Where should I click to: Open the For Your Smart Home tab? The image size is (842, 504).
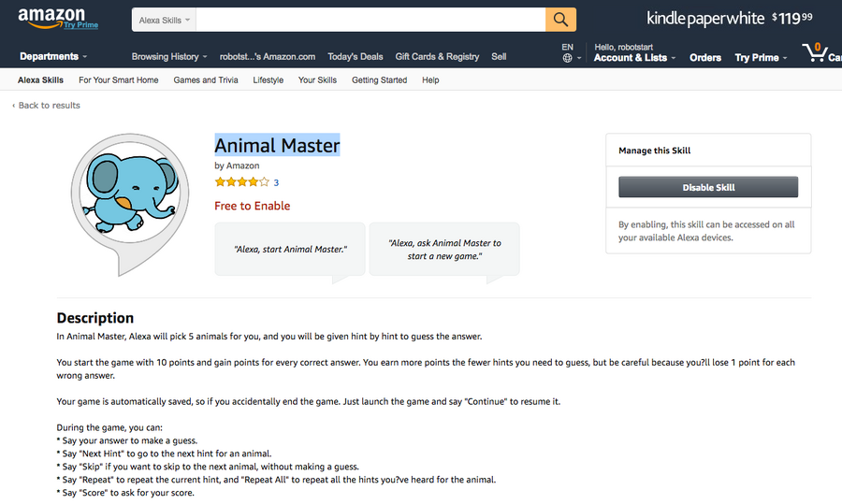pyautogui.click(x=119, y=80)
